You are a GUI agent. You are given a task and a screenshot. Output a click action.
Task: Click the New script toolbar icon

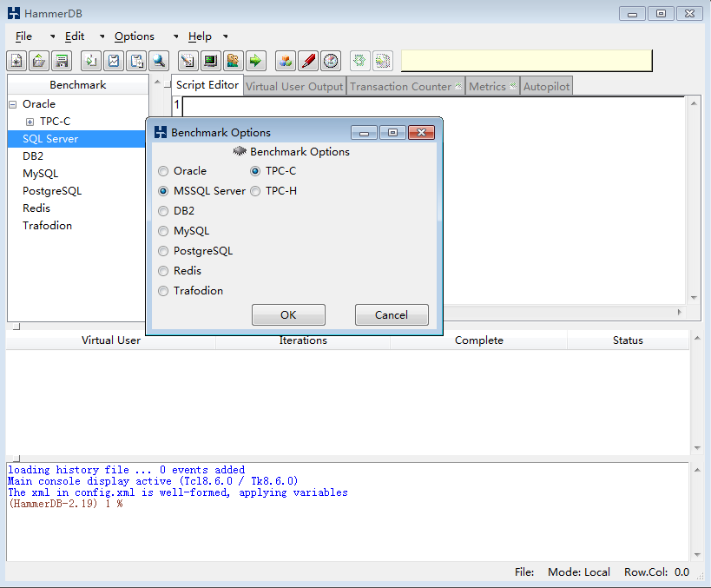coord(16,61)
